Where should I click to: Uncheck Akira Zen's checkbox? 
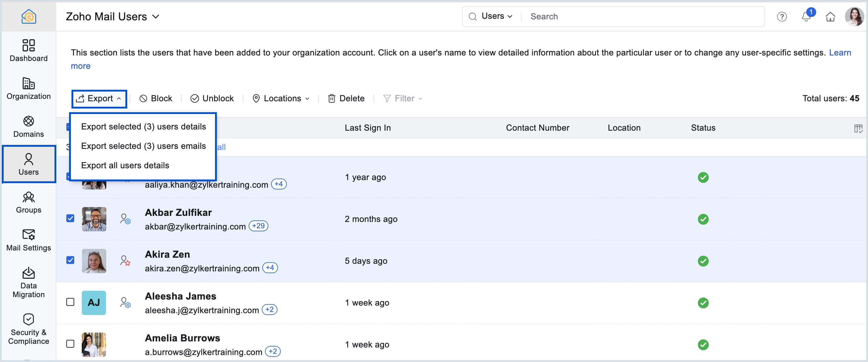[70, 260]
